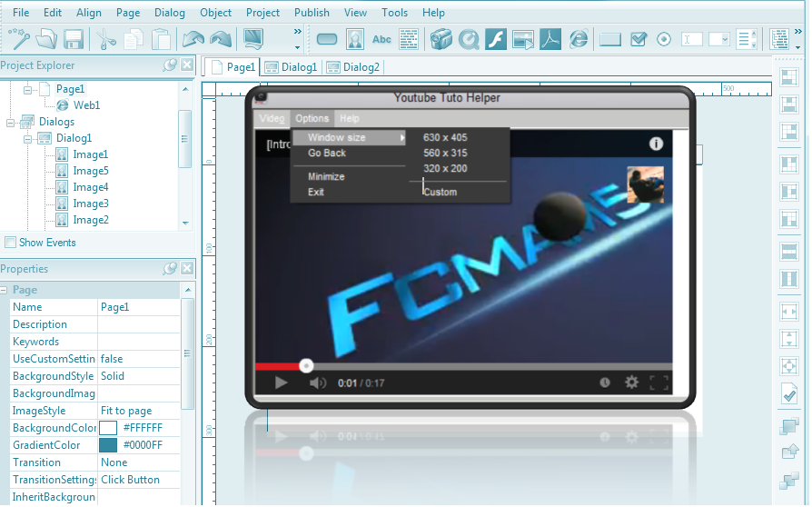Redo the last undone action
812x507 pixels.
coord(221,39)
